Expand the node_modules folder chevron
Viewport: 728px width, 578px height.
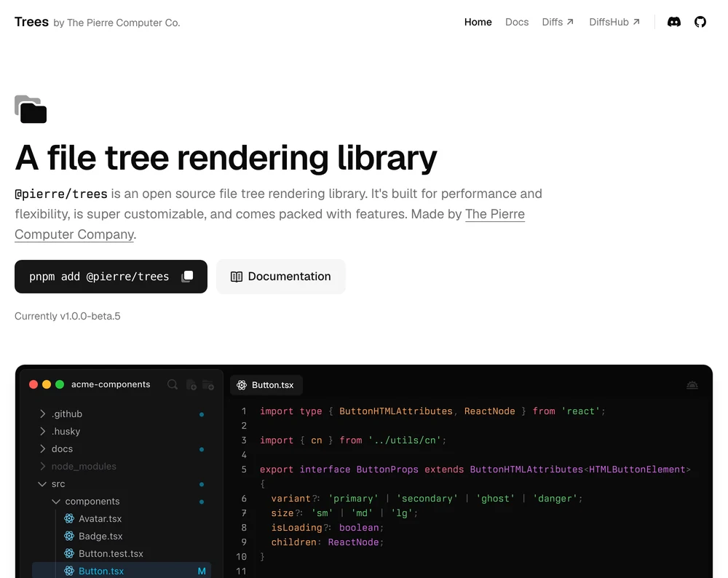42,466
